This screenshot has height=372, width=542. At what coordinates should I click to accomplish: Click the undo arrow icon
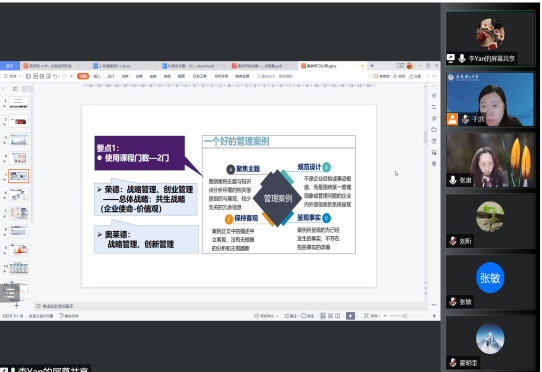[55, 76]
